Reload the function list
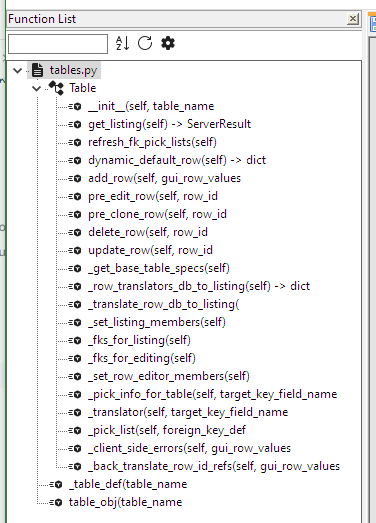376x523 pixels. tap(145, 43)
